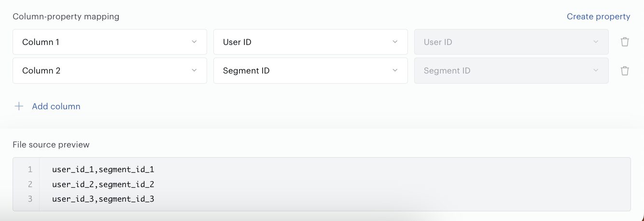The width and height of the screenshot is (644, 221).
Task: Click the Create property link
Action: (598, 16)
